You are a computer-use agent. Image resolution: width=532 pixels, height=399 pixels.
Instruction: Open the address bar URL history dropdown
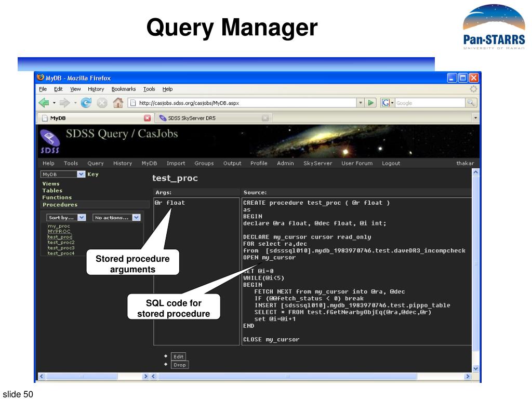361,102
